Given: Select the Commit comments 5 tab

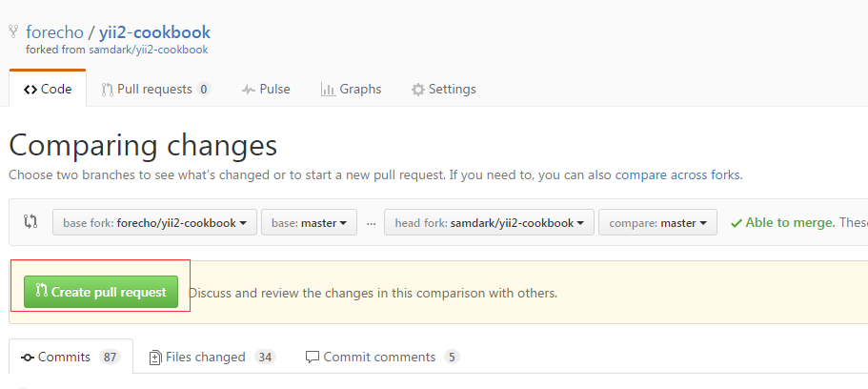Looking at the screenshot, I should pos(382,358).
